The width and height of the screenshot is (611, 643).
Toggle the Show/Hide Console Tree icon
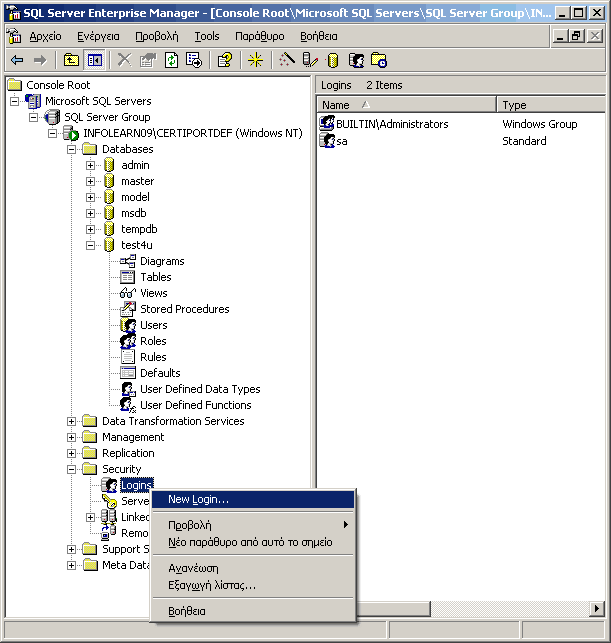(x=95, y=60)
